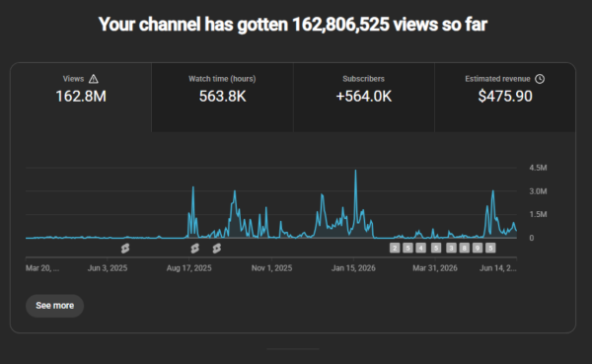Click the Mar 20 date axis label
Screen dimensions: 592x364
coord(42,268)
